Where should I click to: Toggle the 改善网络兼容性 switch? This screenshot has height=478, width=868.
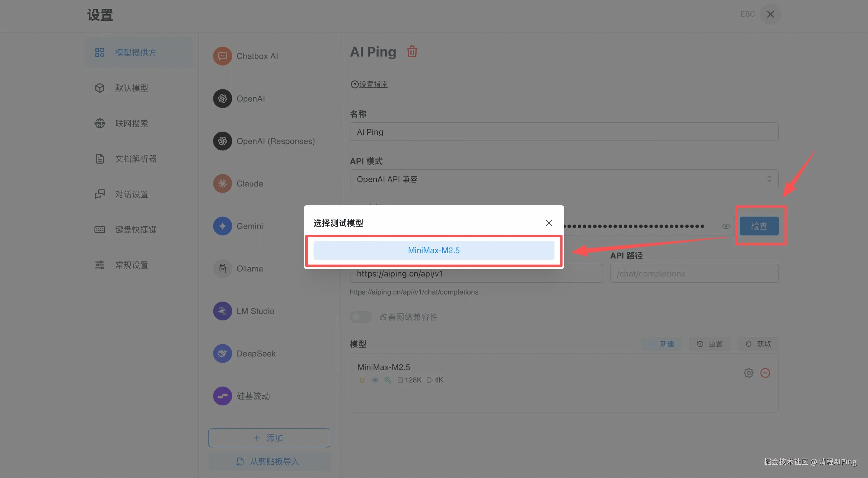[x=360, y=317]
